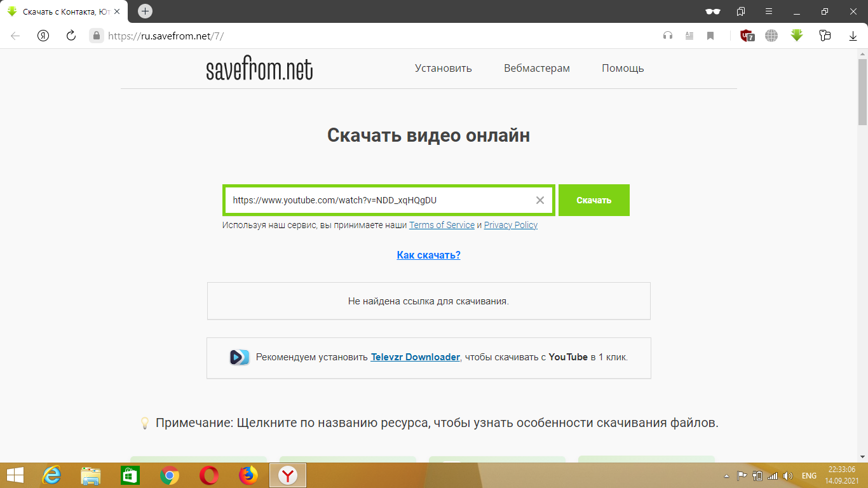This screenshot has height=488, width=868.
Task: Switch to Yandex Browser taskbar button
Action: click(288, 475)
